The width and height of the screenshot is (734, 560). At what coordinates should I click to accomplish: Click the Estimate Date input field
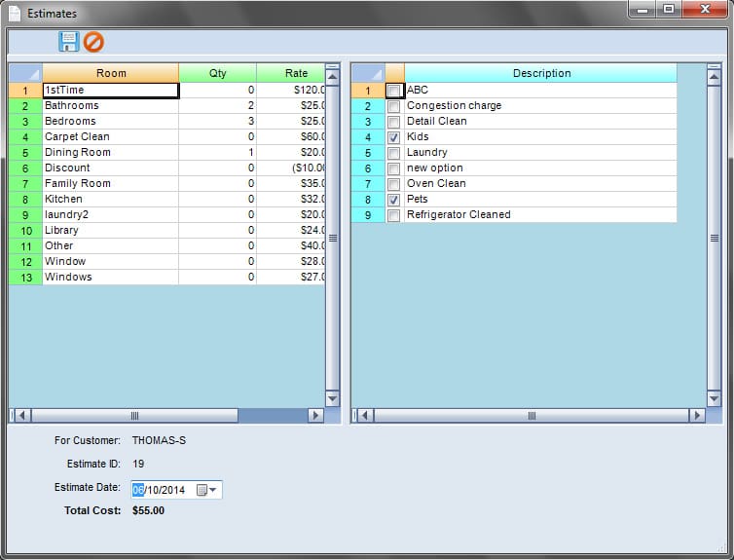pyautogui.click(x=164, y=490)
